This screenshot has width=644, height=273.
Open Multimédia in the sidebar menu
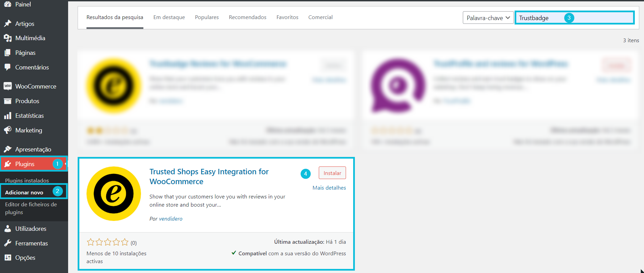tap(30, 38)
